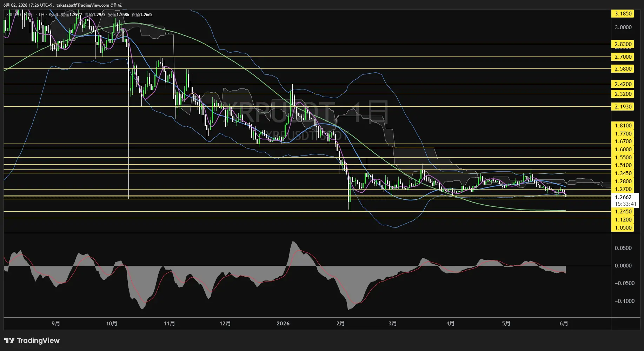Click the 終値1.2662 close value in legend
Viewport: 644px width, 351px height.
[142, 15]
